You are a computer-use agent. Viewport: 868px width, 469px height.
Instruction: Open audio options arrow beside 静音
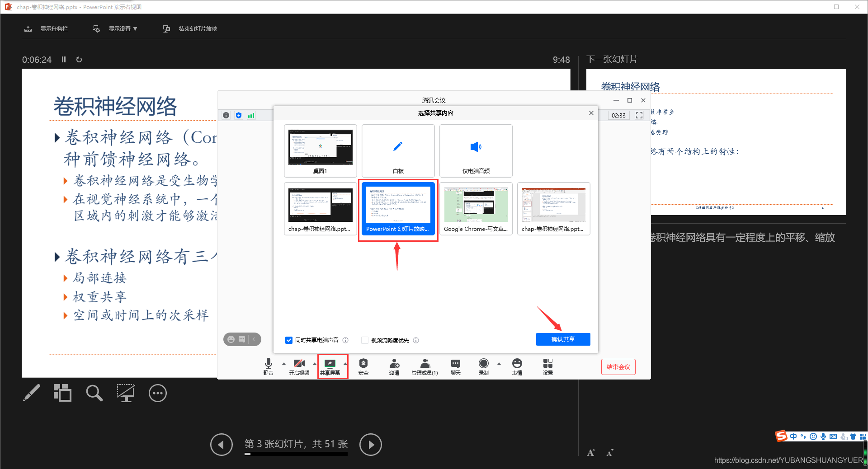(x=284, y=364)
